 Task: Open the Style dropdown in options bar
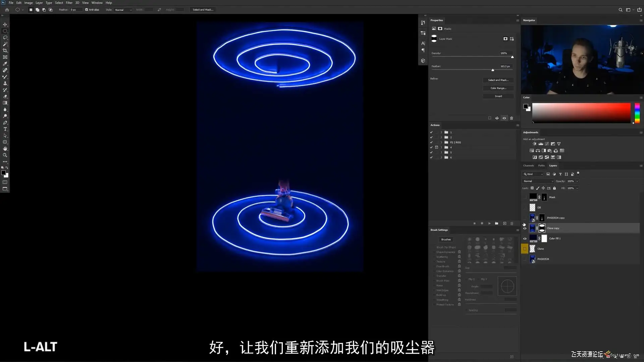click(x=123, y=10)
